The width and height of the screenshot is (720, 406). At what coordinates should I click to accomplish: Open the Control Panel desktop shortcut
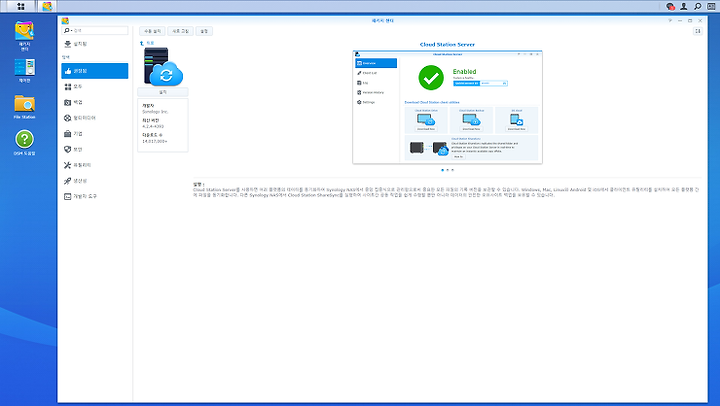[x=24, y=70]
